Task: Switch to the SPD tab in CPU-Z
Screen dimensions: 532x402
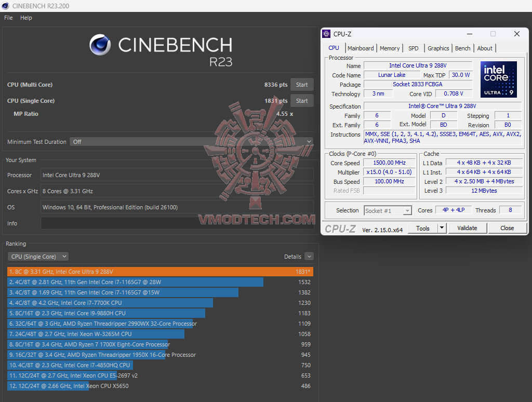Action: pos(413,48)
